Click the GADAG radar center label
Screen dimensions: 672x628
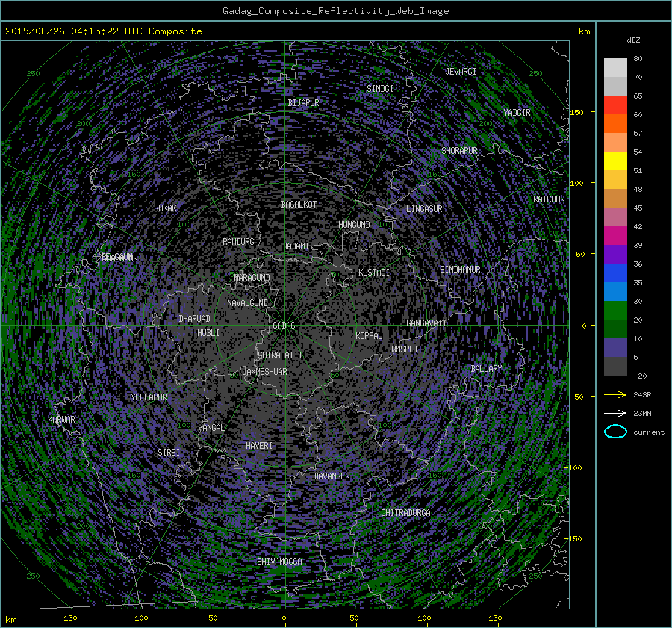(284, 326)
